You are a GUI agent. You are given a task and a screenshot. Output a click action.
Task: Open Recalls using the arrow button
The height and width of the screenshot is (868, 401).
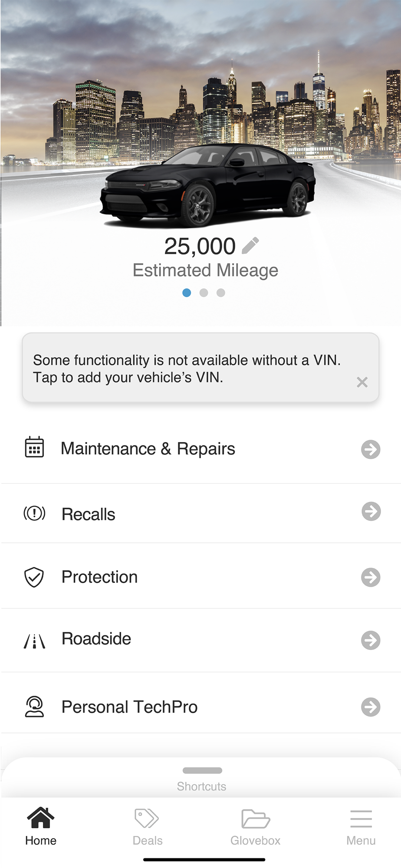[371, 511]
